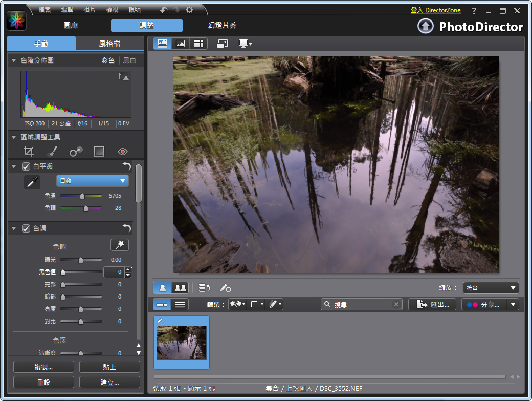Switch to the 風格檔 presets tab

109,44
